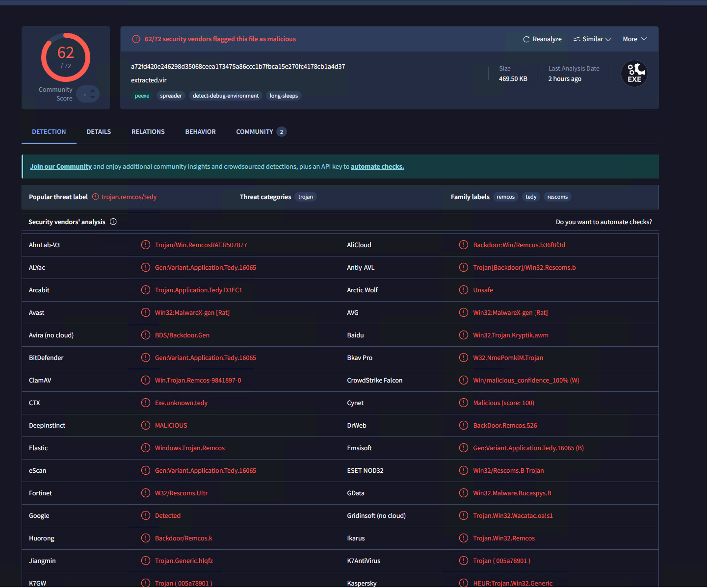Click the warning icon in ClamAV row

[146, 380]
